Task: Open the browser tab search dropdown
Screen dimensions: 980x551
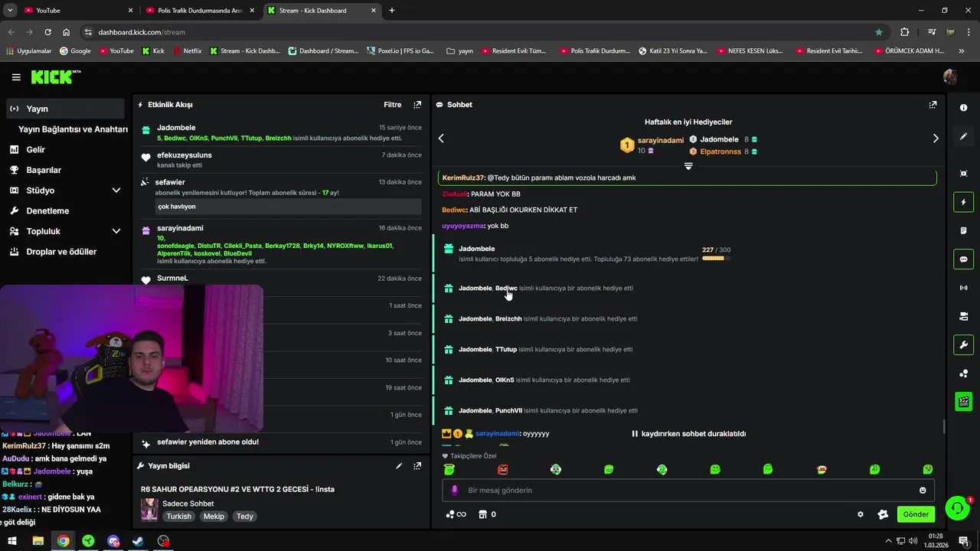Action: [x=10, y=11]
